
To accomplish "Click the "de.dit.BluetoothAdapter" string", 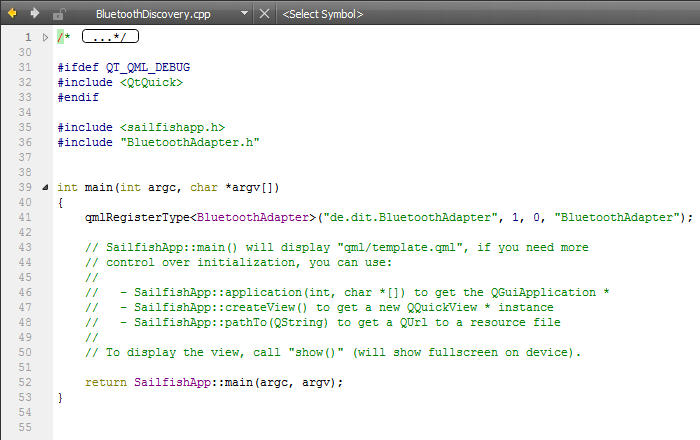I will click(411, 217).
